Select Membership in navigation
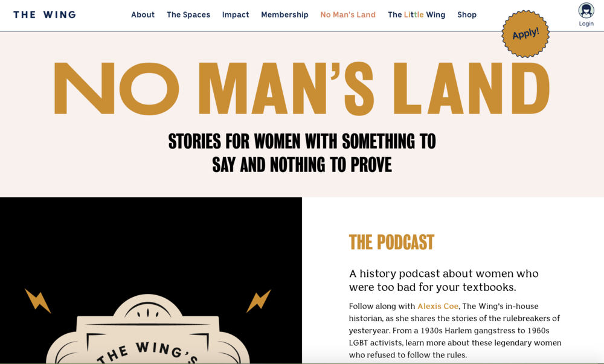Viewport: 604px width, 364px height. pos(284,14)
